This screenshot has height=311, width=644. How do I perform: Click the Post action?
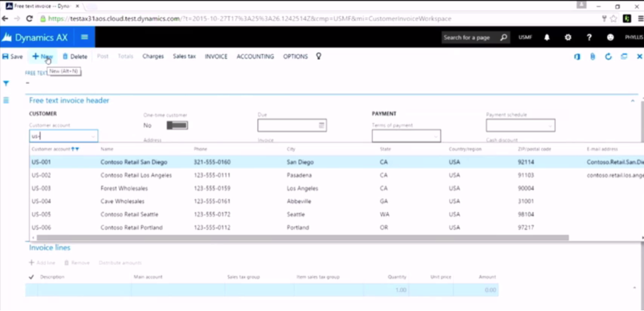[102, 56]
